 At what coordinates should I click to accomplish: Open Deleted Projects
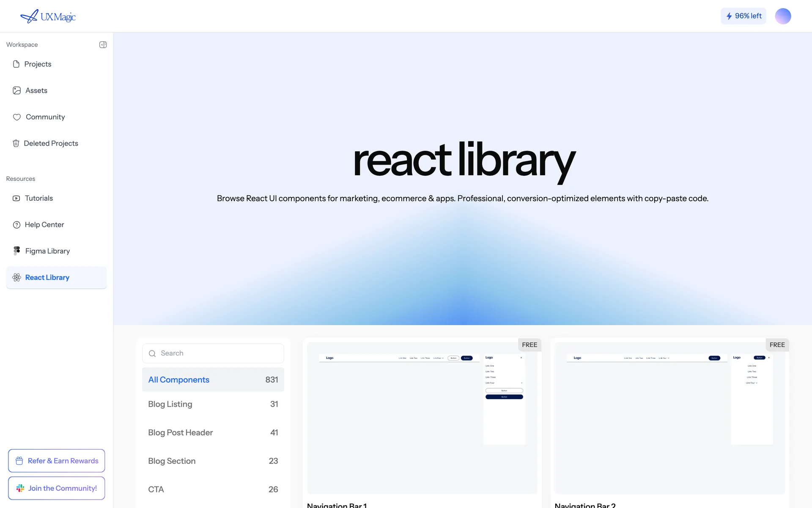point(57,144)
